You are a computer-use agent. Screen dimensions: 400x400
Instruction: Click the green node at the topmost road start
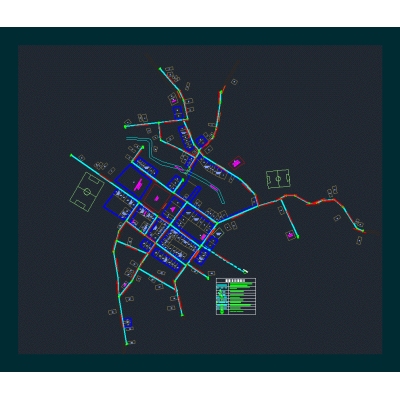point(160,69)
